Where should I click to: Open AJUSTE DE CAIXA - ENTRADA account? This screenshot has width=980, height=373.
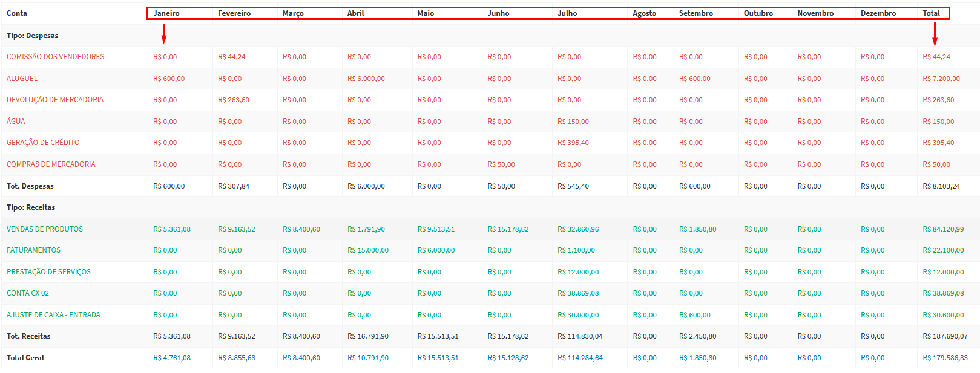[53, 315]
